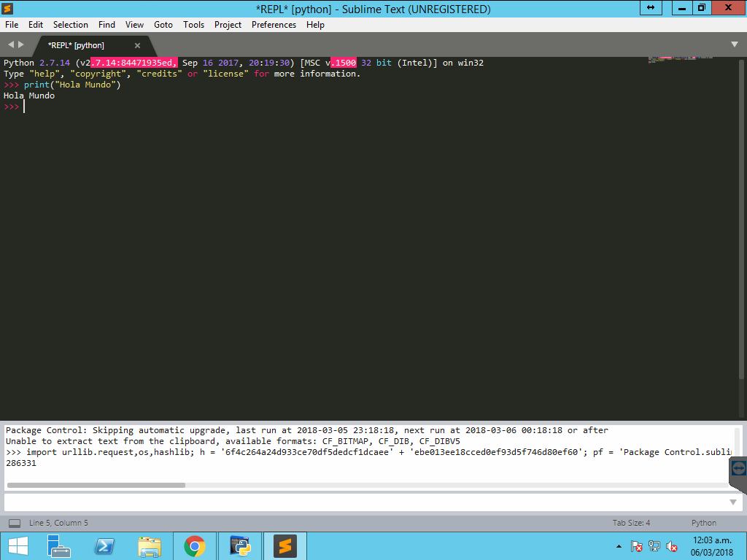The image size is (747, 560).
Task: Click the back navigation arrow above the tab bar
Action: pyautogui.click(x=11, y=44)
